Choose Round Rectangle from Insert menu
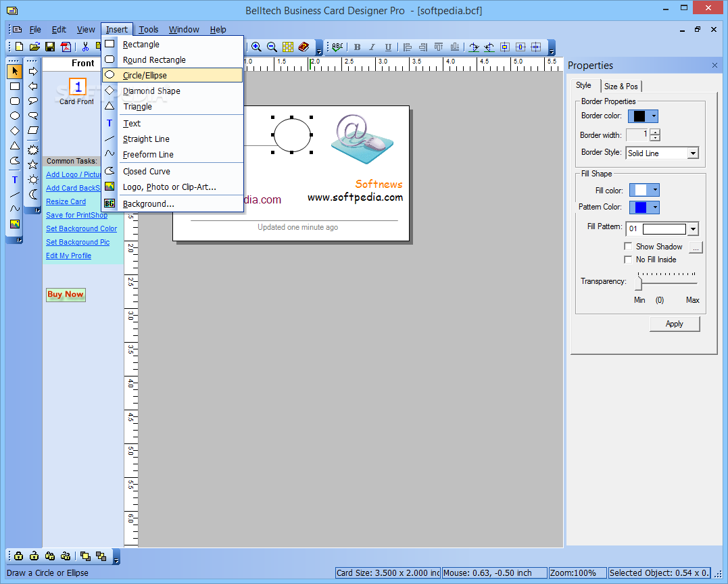 tap(172, 60)
